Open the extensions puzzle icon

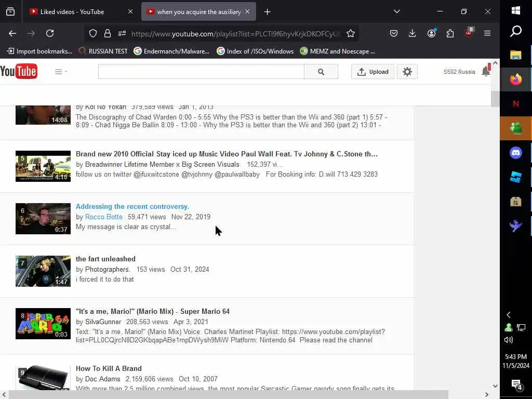[x=450, y=33]
